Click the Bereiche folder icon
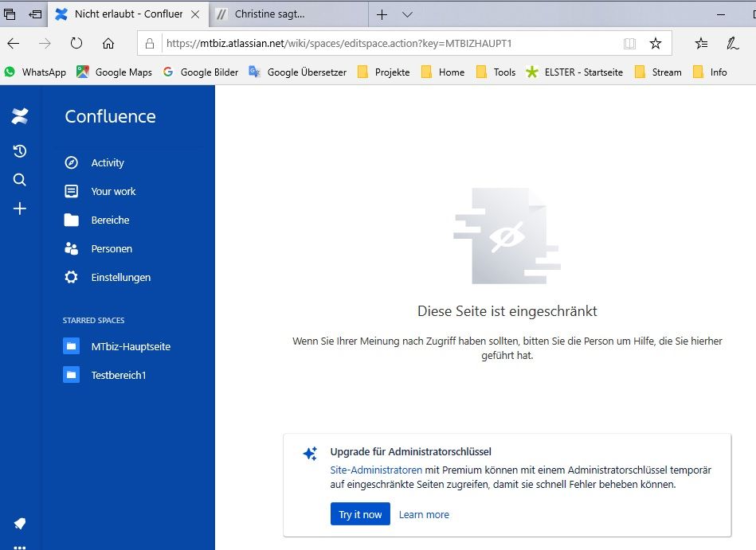Viewport: 756px width, 550px height. tap(72, 220)
